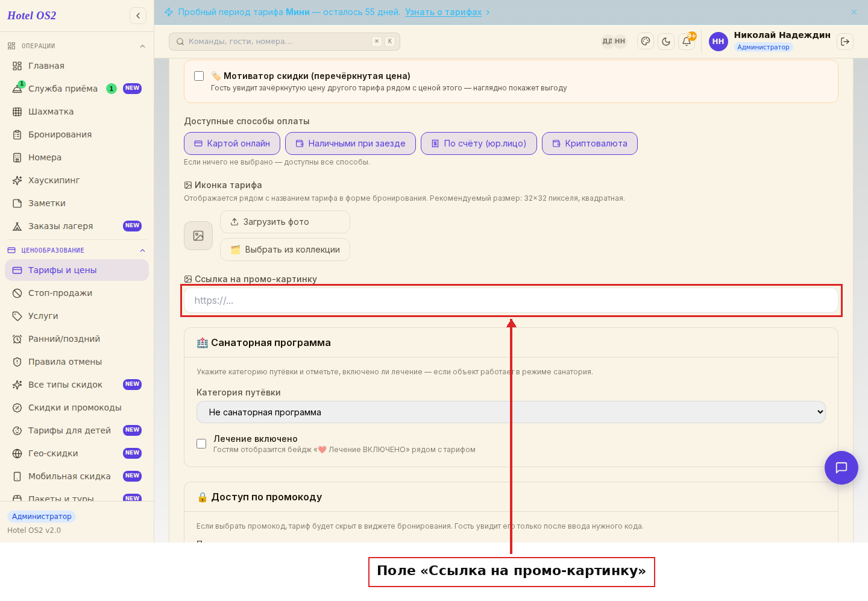
Task: Click the Тарифы и цены card icon
Action: tap(17, 270)
